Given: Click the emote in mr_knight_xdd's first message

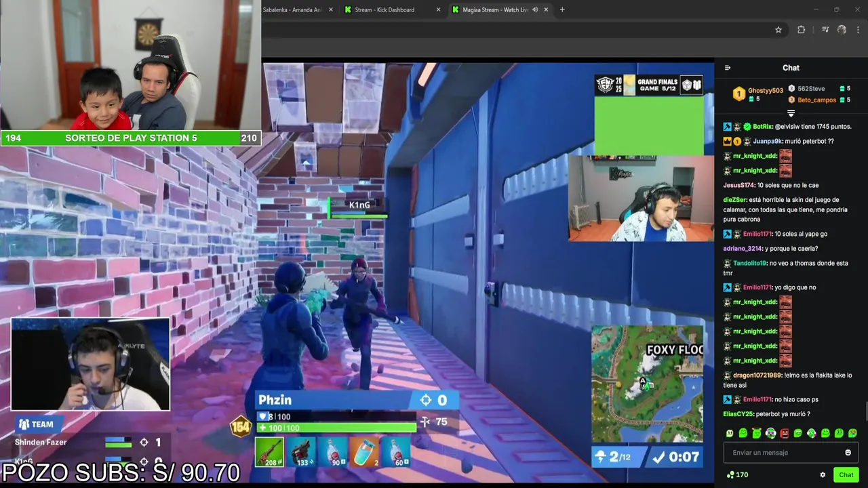Looking at the screenshot, I should pos(785,156).
